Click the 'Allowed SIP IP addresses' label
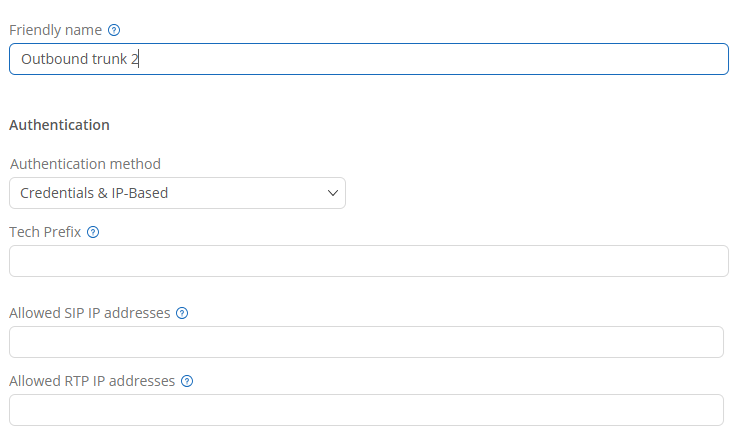 tap(89, 313)
